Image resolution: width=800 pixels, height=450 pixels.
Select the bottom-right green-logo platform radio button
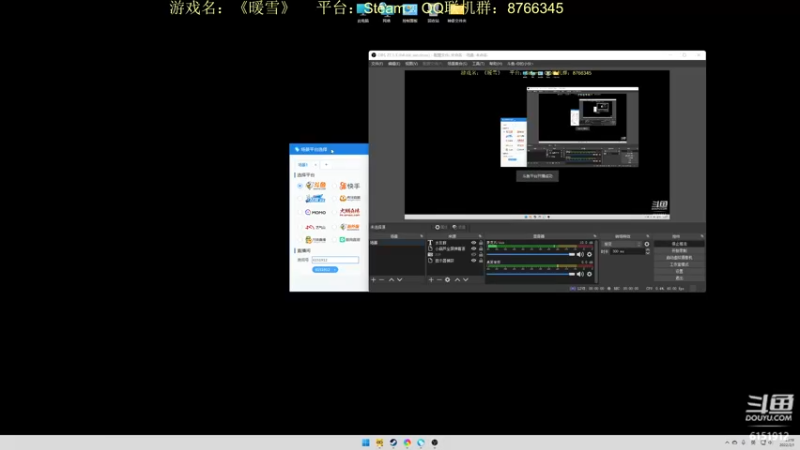[x=335, y=239]
